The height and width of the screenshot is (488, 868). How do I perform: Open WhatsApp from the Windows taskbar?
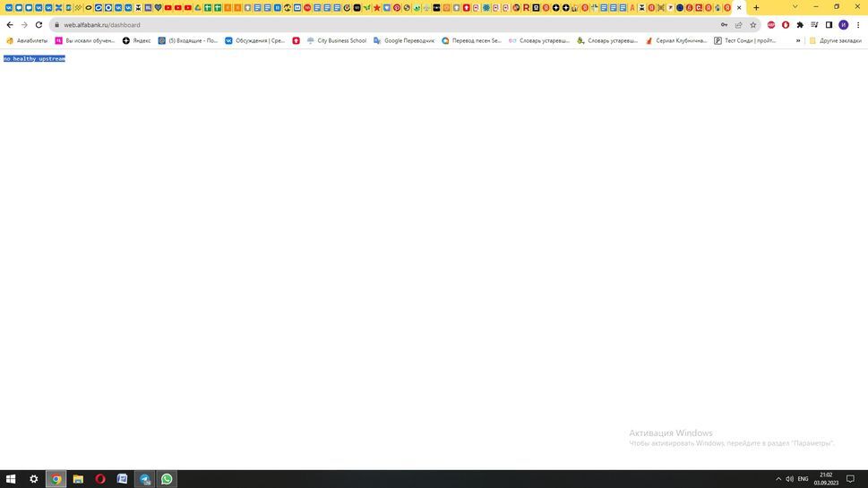tap(167, 479)
